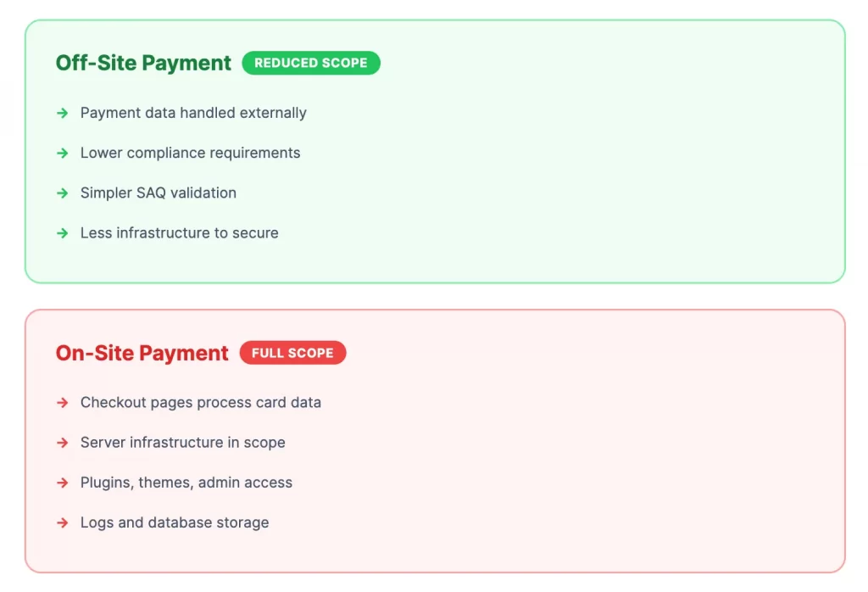Click the arrow next to Logs and database storage

click(63, 522)
